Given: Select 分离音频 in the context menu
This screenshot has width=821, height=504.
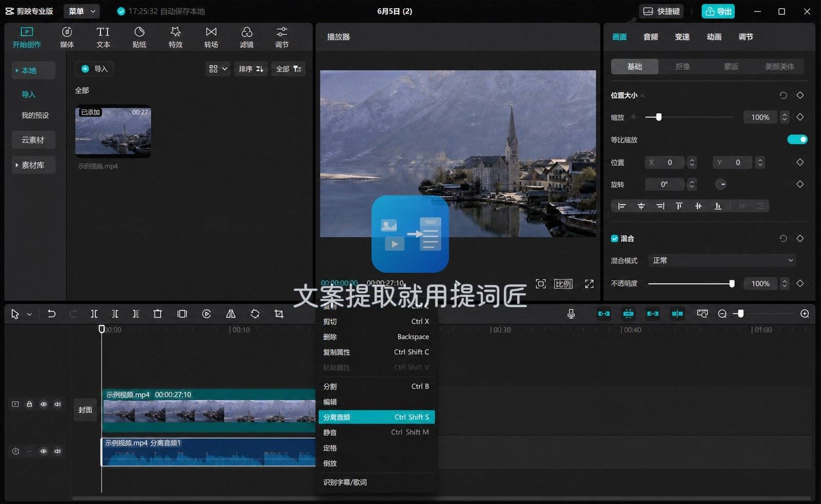Looking at the screenshot, I should (377, 417).
